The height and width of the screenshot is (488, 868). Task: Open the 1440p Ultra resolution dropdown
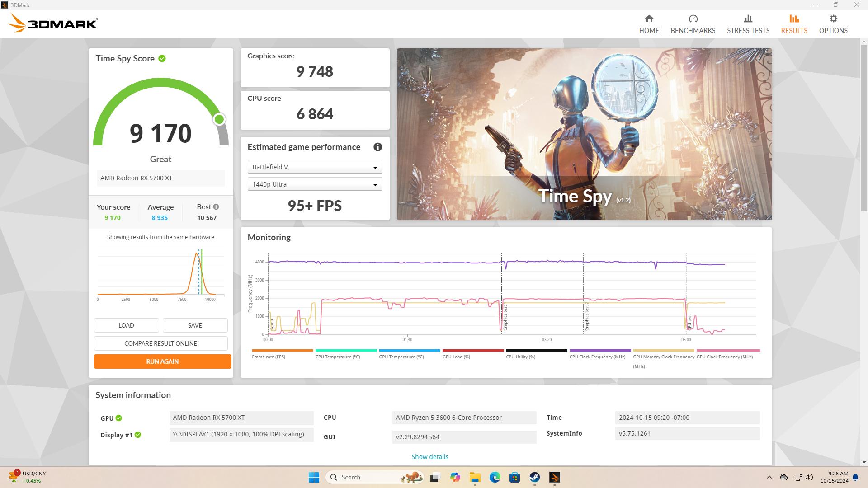[x=315, y=184]
